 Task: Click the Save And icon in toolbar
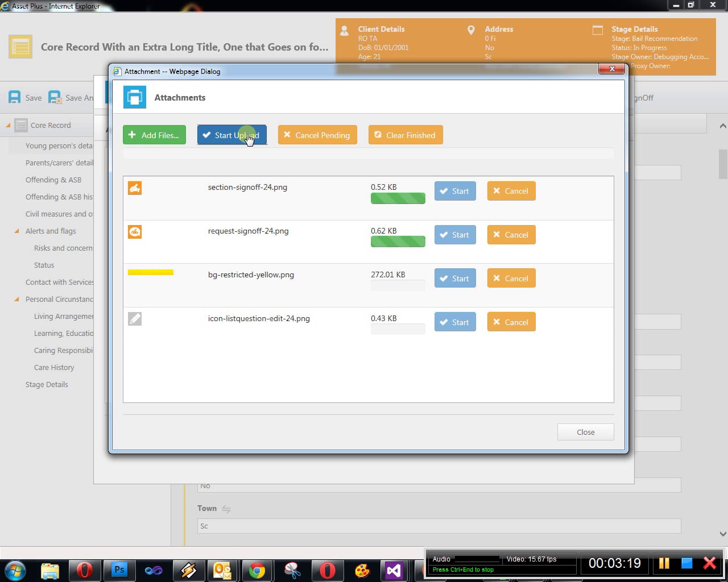[x=55, y=97]
